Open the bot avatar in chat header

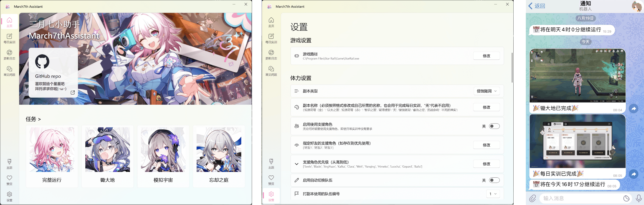[636, 6]
